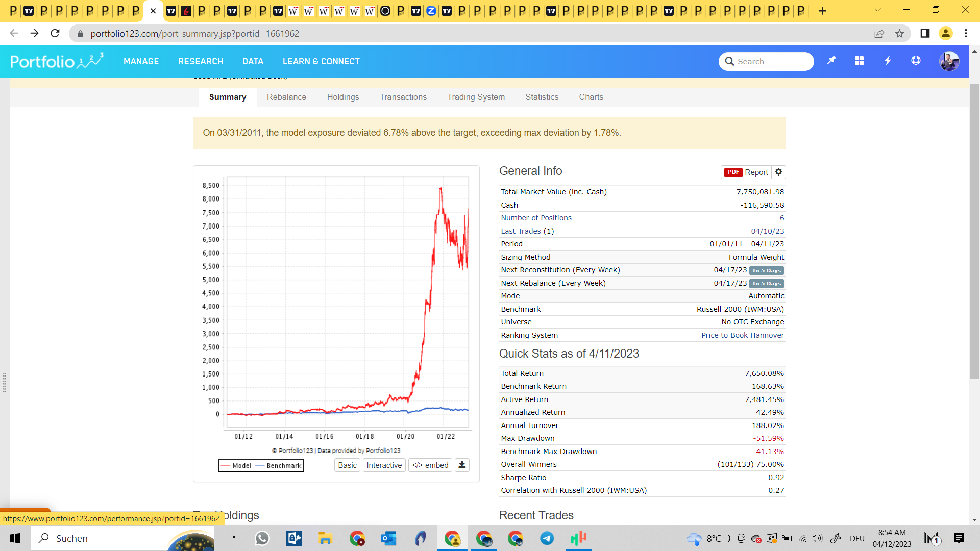Expand the MANAGE menu
The image size is (980, 551).
point(141,61)
